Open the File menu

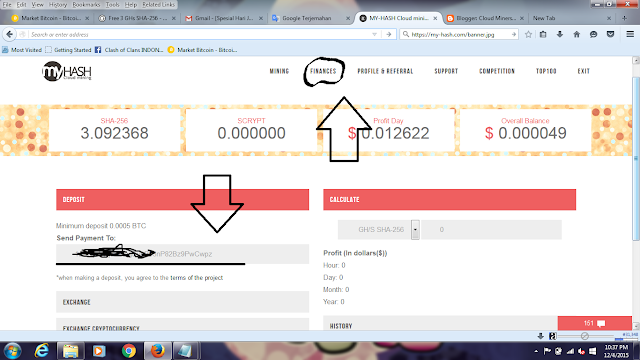(7, 4)
